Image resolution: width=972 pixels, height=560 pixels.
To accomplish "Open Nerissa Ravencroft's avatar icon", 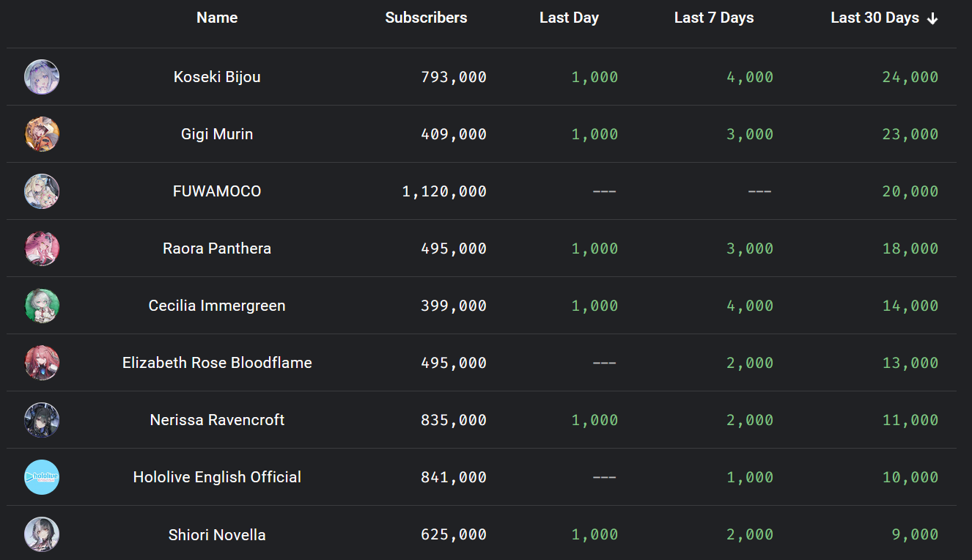I will (42, 420).
